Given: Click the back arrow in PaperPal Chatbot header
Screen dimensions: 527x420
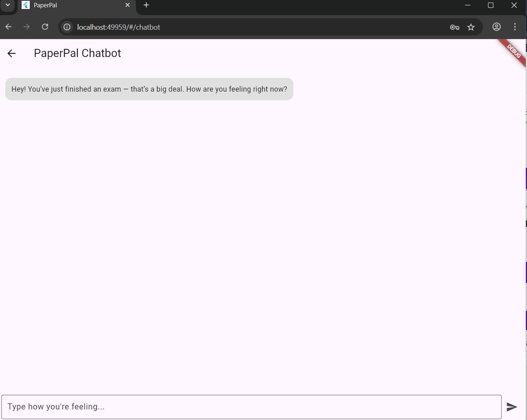Looking at the screenshot, I should pos(11,53).
